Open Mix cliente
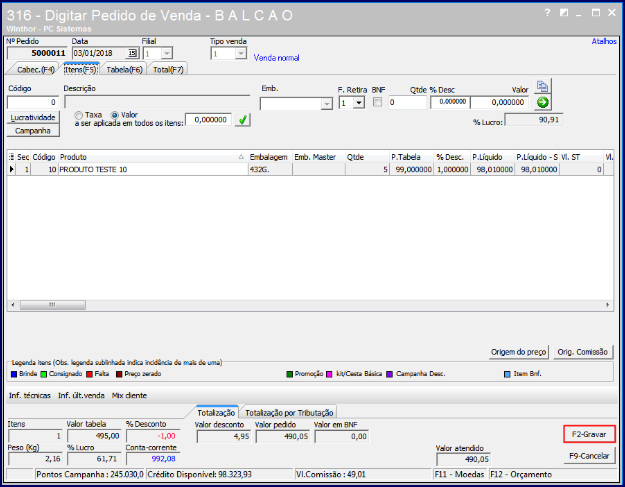This screenshot has height=487, width=625. point(129,395)
